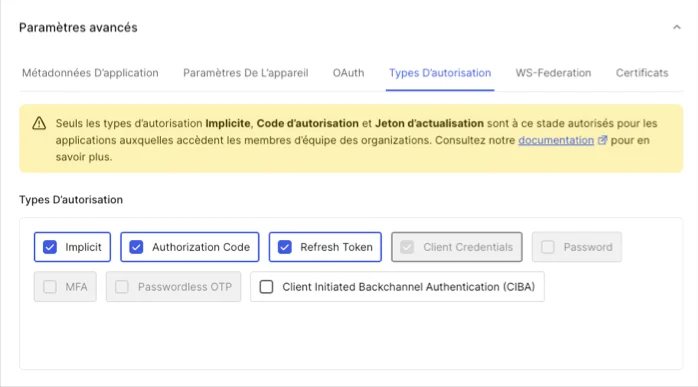Image resolution: width=698 pixels, height=387 pixels.
Task: Uncheck the Authorization Code checkbox
Action: pos(136,247)
